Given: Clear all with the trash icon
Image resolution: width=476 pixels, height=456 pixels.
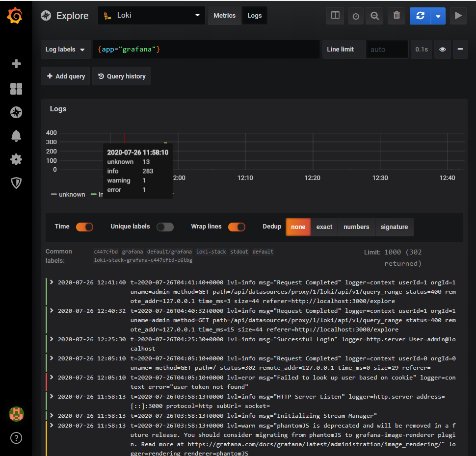Looking at the screenshot, I should [397, 16].
